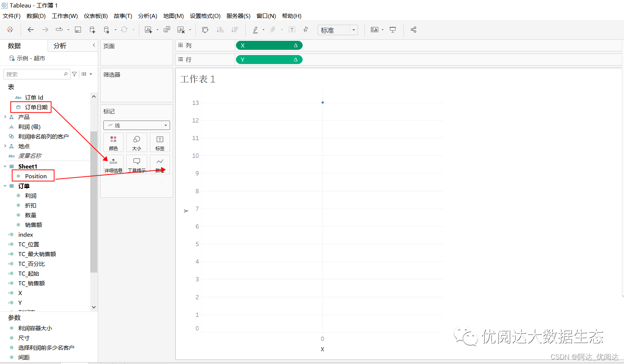Collapse the data pane with arrow
The width and height of the screenshot is (624, 364).
(x=94, y=45)
